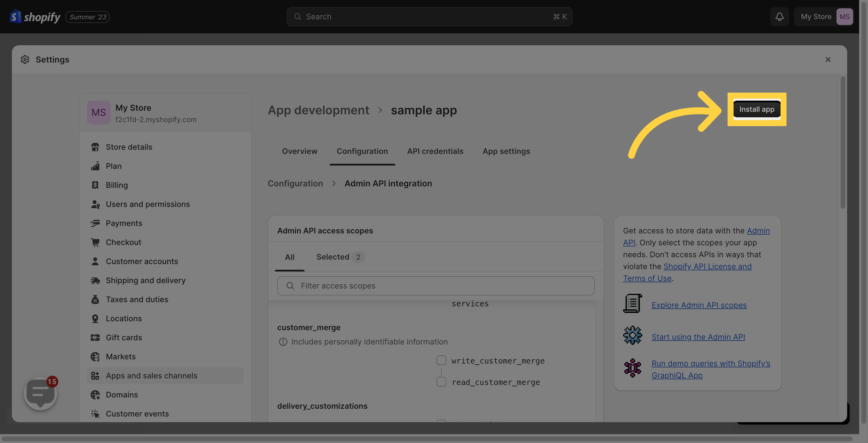Click the Shipping and delivery truck icon
The height and width of the screenshot is (443, 868).
pyautogui.click(x=95, y=280)
